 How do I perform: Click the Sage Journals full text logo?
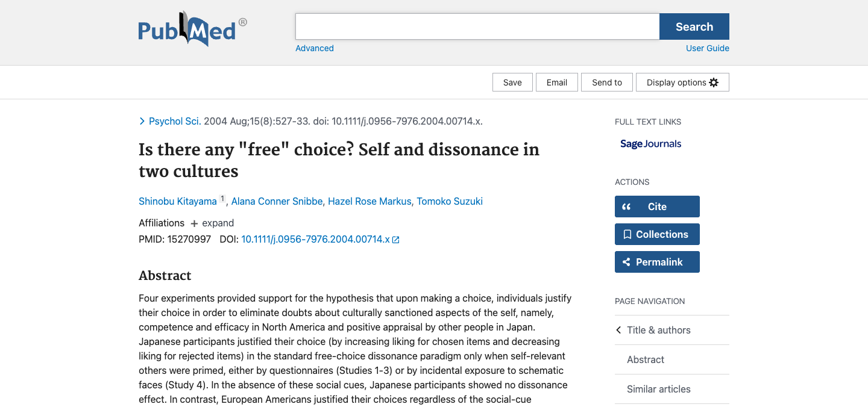pos(651,144)
